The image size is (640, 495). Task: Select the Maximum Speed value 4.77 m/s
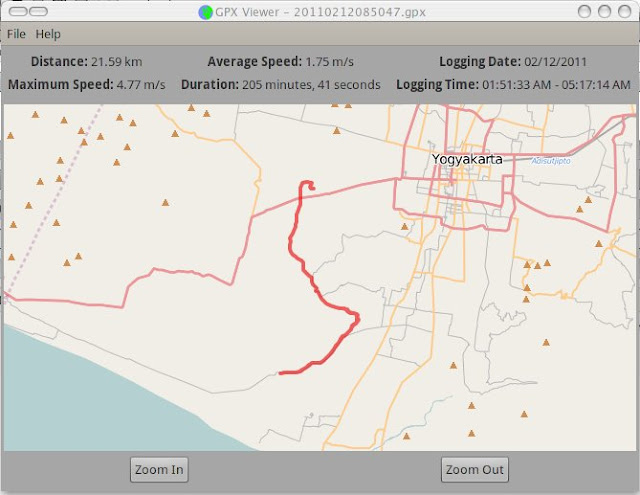tap(141, 85)
